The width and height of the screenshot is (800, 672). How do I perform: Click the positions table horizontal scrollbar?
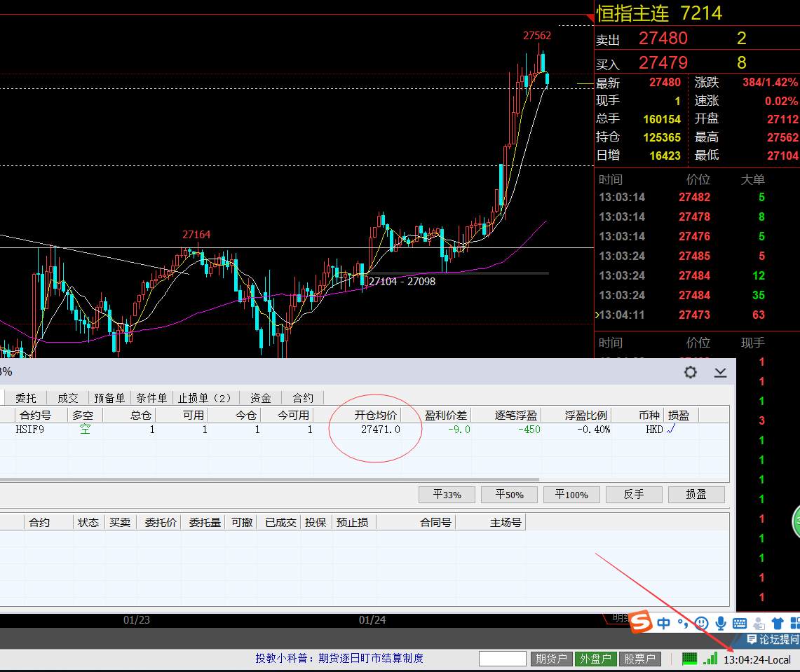click(269, 479)
